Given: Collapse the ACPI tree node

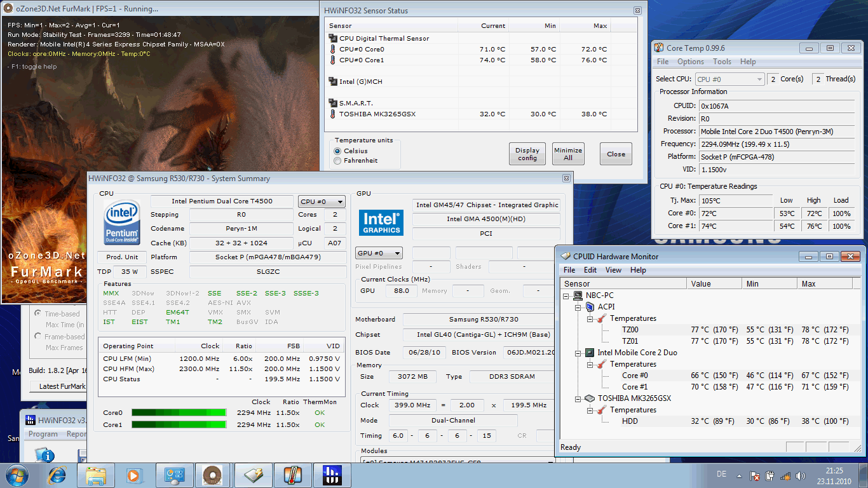Looking at the screenshot, I should point(578,307).
